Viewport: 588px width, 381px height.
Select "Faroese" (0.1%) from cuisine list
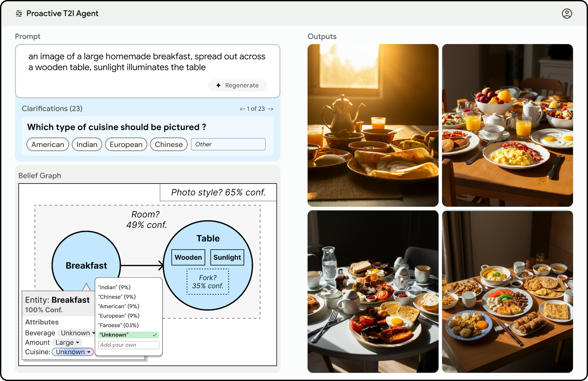click(118, 325)
